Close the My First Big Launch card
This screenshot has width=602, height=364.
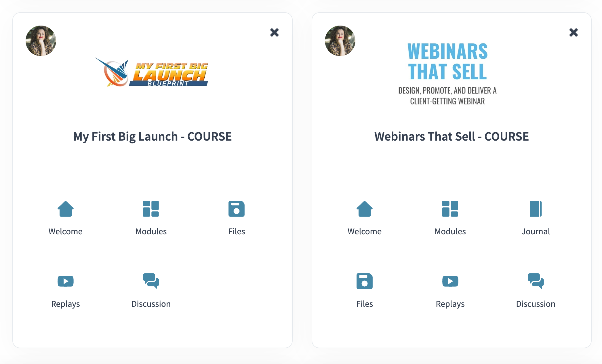(275, 32)
